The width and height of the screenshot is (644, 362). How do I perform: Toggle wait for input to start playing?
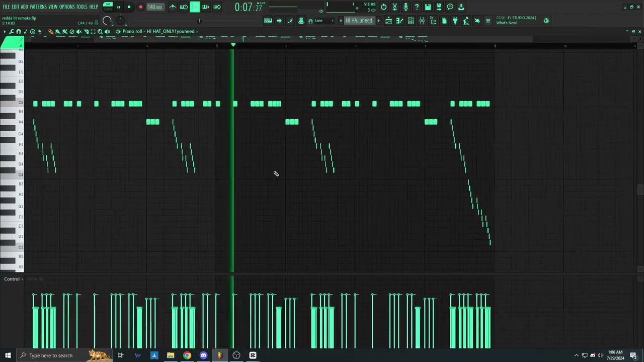(184, 7)
